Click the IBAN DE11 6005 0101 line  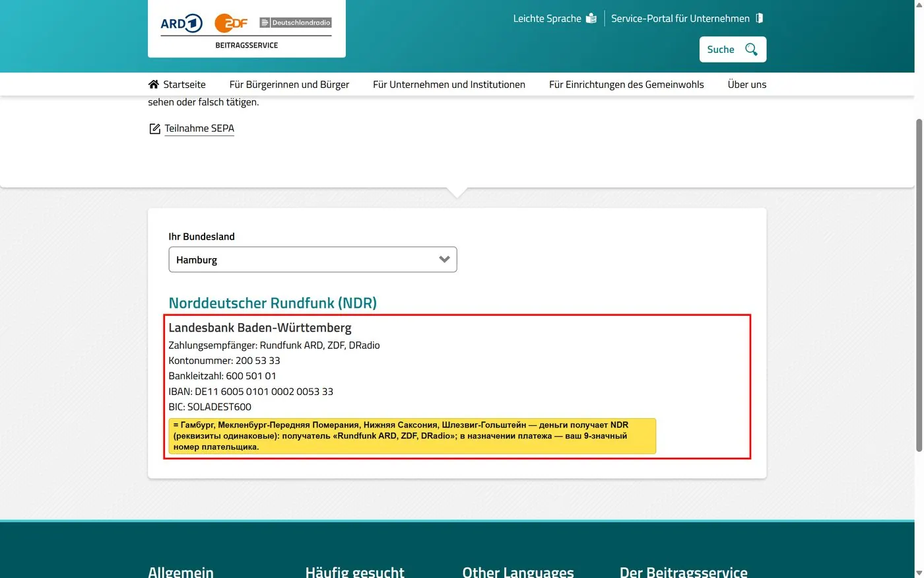tap(251, 392)
